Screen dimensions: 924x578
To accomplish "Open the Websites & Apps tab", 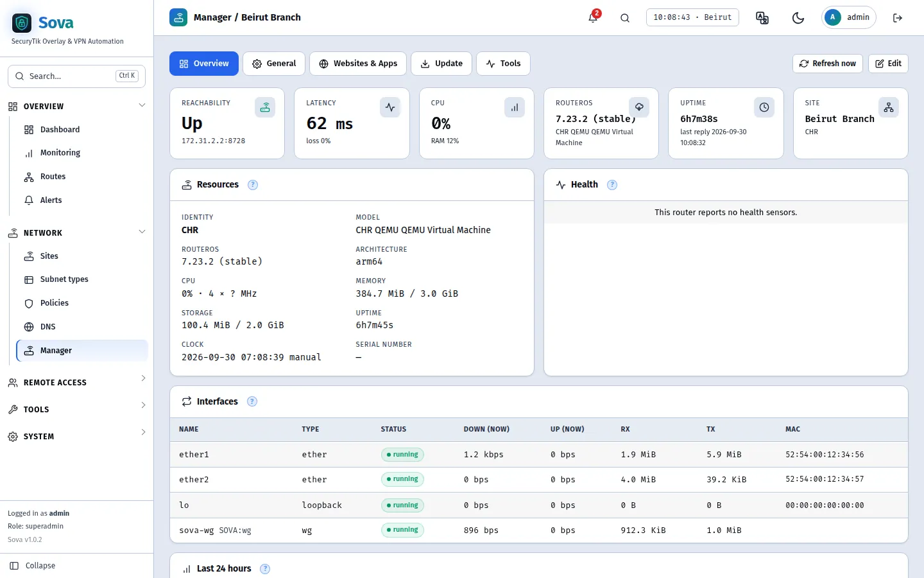I will click(x=358, y=64).
